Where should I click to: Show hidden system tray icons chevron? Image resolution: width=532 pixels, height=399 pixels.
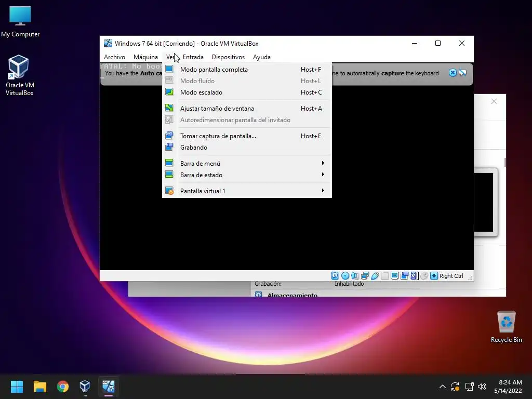pyautogui.click(x=443, y=387)
